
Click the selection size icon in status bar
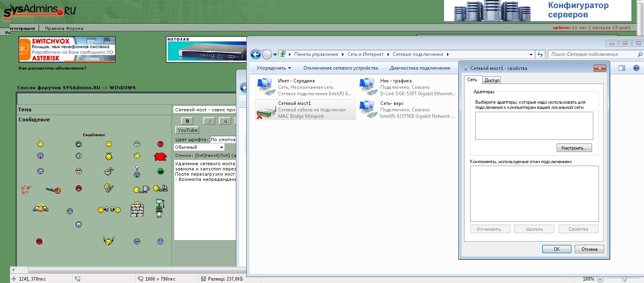coord(78,279)
